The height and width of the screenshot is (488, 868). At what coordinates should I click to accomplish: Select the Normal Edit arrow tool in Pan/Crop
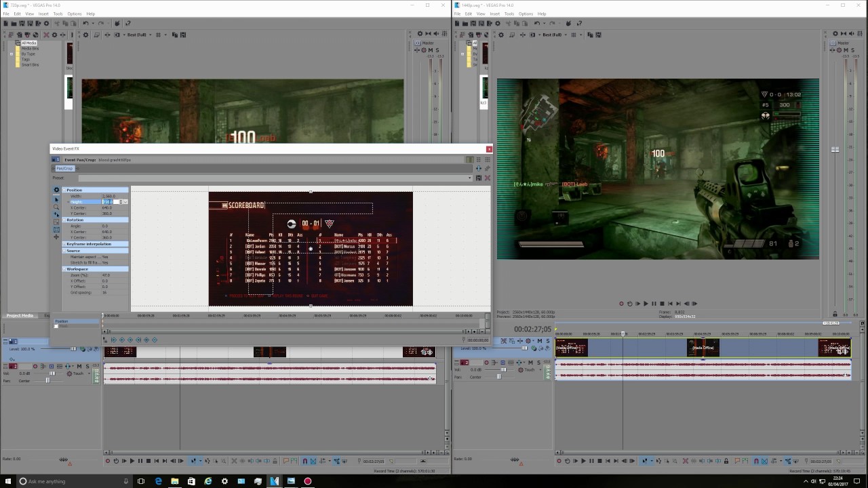56,199
